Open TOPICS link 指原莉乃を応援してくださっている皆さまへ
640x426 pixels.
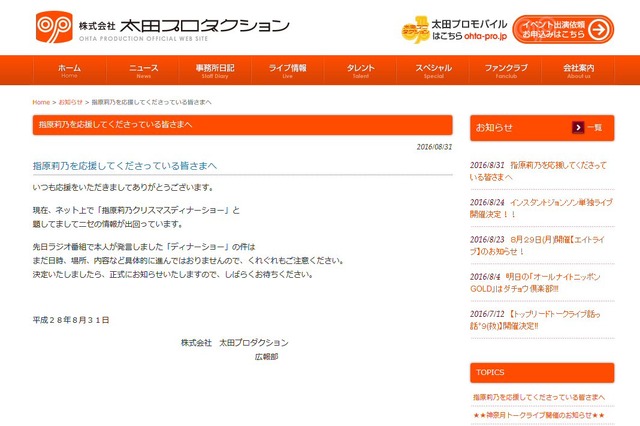[x=539, y=397]
